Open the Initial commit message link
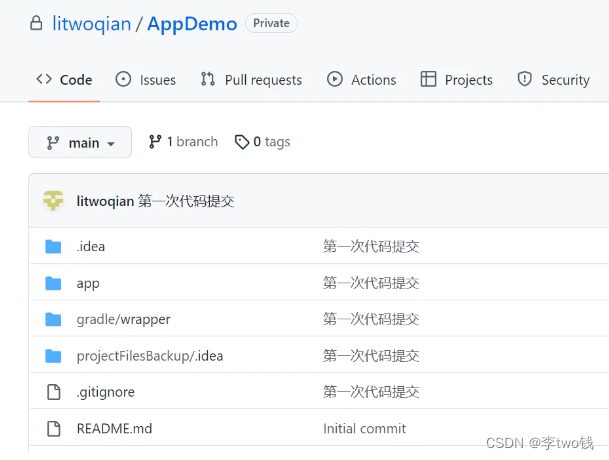The image size is (609, 460). tap(364, 428)
